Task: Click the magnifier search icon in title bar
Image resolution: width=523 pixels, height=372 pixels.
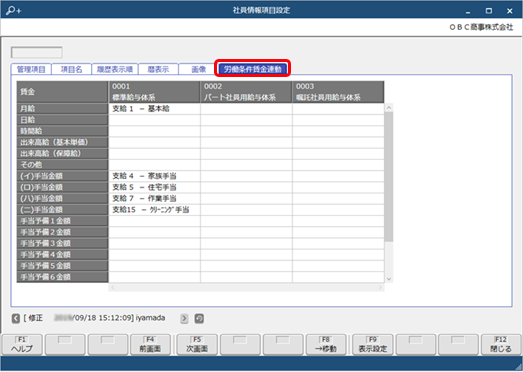Action: pyautogui.click(x=14, y=10)
